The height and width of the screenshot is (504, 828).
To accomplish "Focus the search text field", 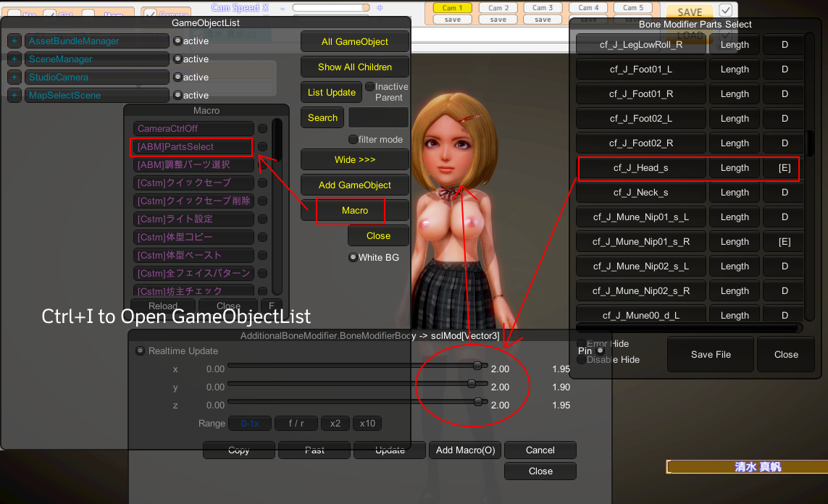I will coord(378,118).
